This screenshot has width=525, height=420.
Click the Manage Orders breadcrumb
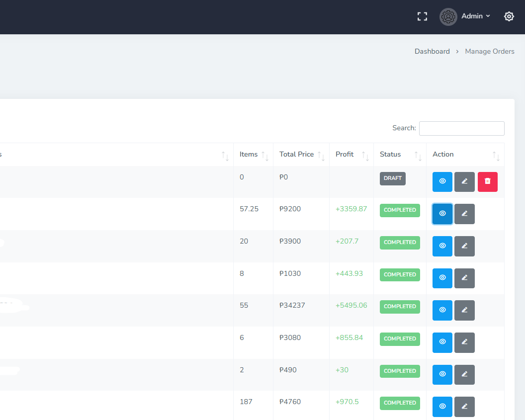click(x=489, y=51)
